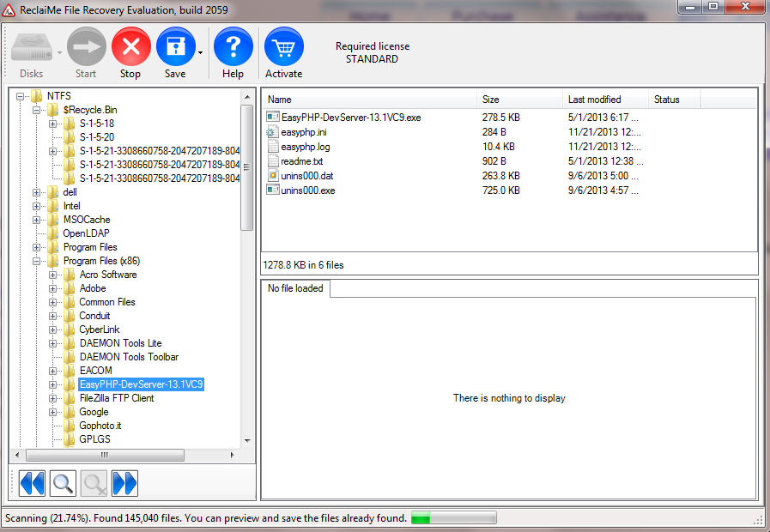Click the double right arrow button
770x532 pixels.
coord(124,484)
